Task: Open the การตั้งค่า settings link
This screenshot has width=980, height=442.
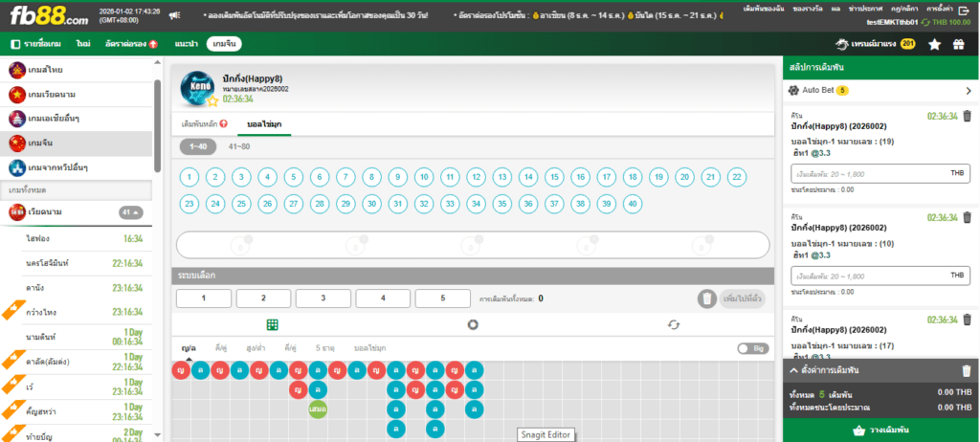Action: pos(940,9)
